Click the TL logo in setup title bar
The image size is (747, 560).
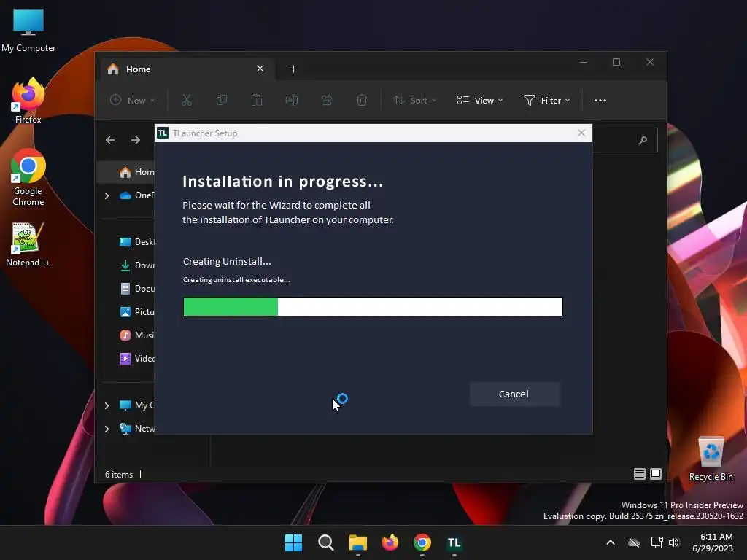tap(163, 133)
